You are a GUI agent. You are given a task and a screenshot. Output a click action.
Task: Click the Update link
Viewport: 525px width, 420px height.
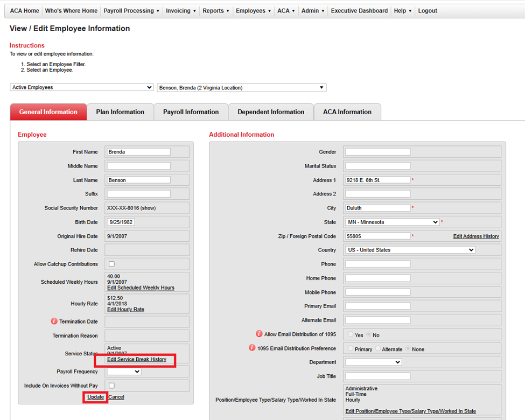[x=95, y=397]
